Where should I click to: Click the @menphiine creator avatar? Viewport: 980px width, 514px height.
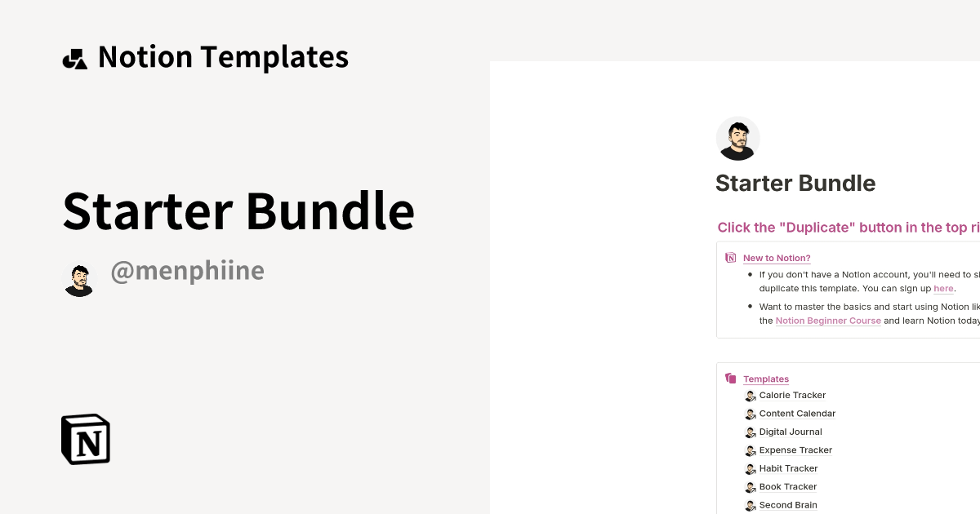[x=79, y=277]
